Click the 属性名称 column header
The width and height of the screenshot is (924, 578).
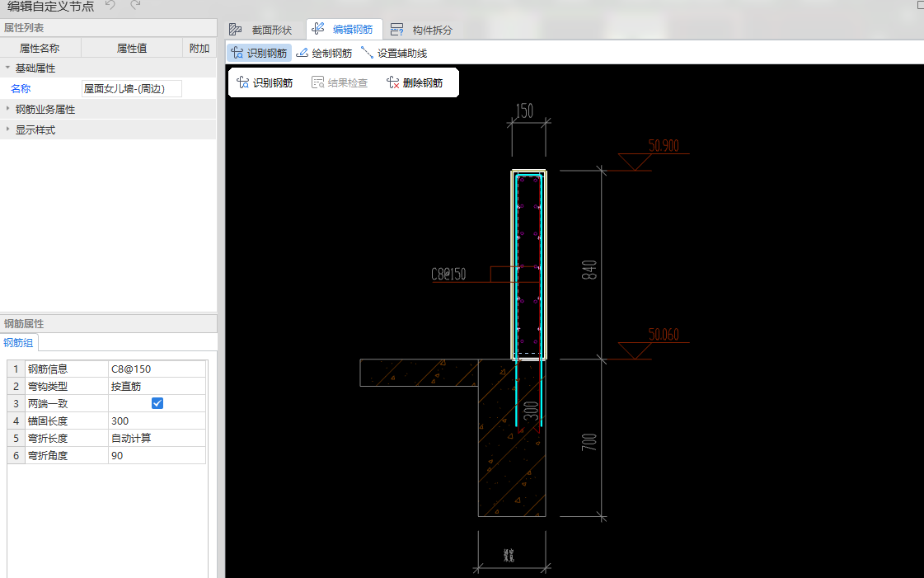(40, 49)
